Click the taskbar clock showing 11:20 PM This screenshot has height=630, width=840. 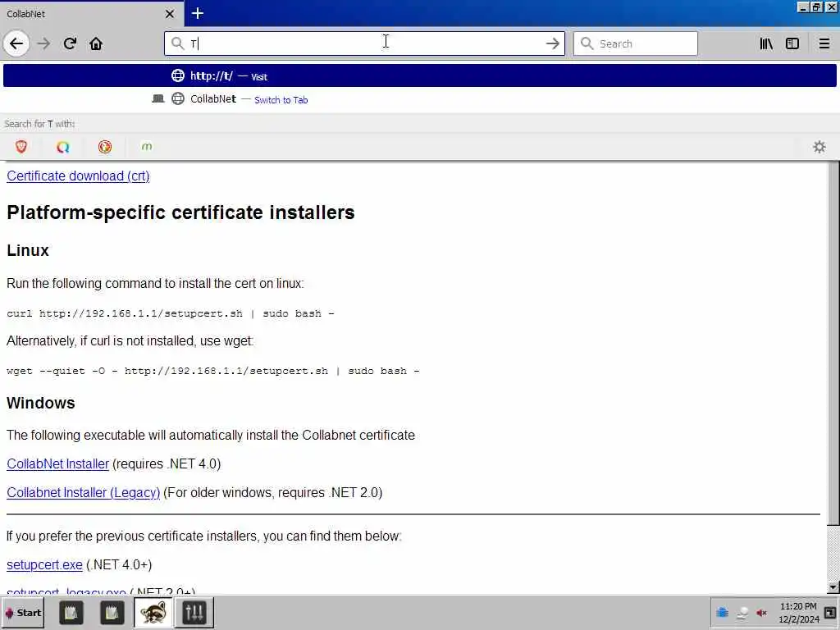click(x=798, y=612)
